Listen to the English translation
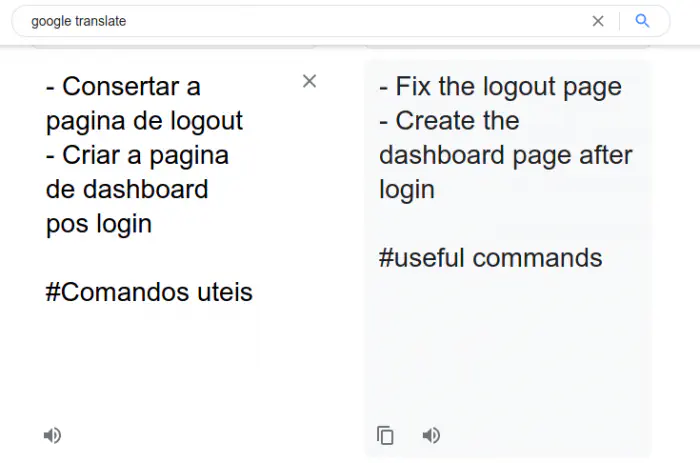This screenshot has width=700, height=463. pyautogui.click(x=431, y=435)
